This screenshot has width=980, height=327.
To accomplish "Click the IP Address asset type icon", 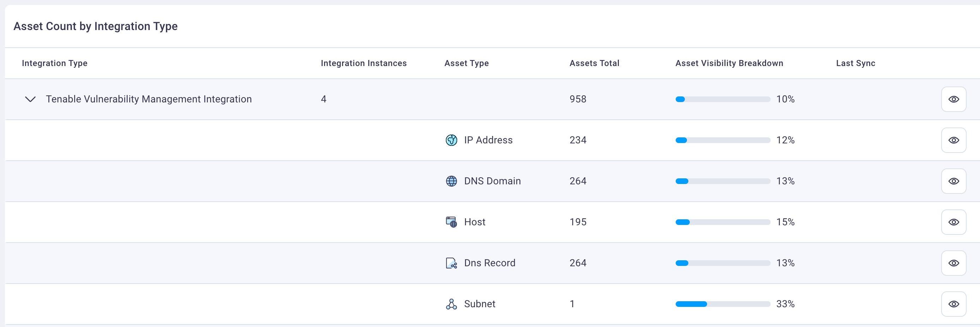I will point(451,140).
